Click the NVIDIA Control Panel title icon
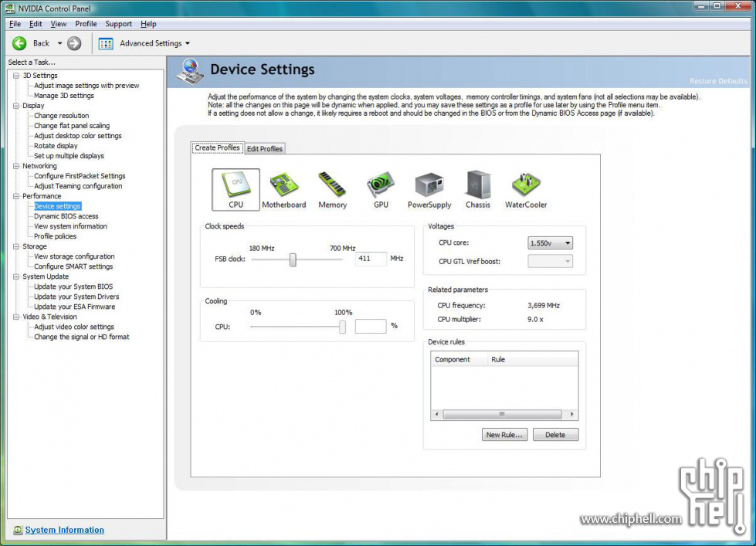The image size is (756, 546). point(9,8)
